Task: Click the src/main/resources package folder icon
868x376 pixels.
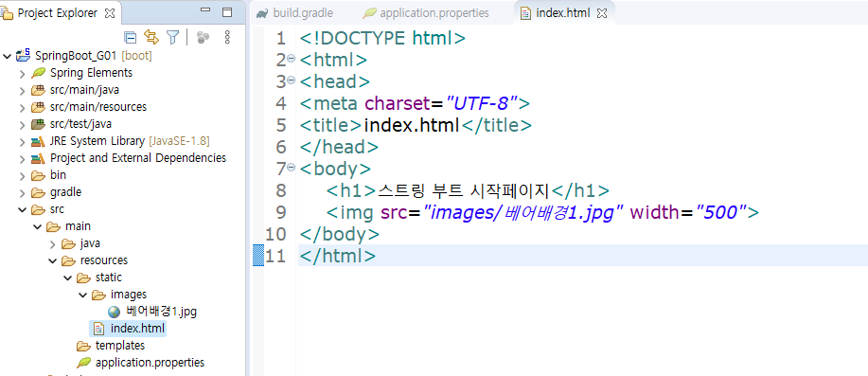Action: (38, 107)
